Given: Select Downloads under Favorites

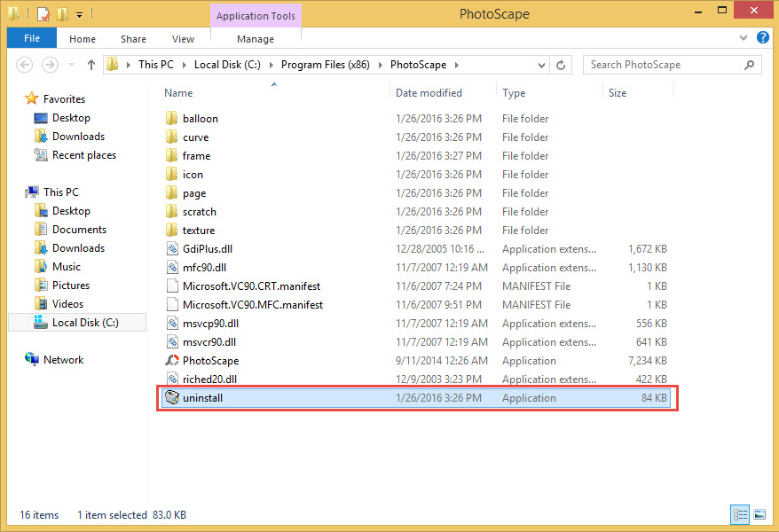Looking at the screenshot, I should pyautogui.click(x=78, y=136).
